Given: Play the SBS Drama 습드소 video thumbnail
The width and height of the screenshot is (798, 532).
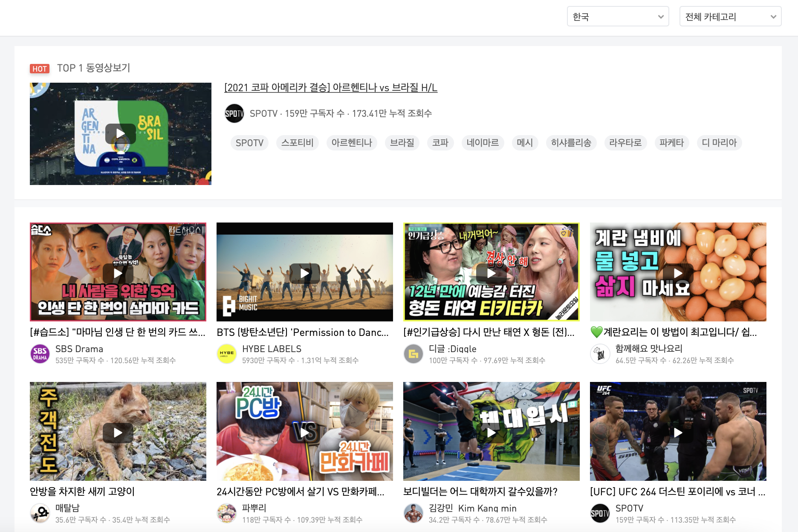Looking at the screenshot, I should (x=118, y=272).
